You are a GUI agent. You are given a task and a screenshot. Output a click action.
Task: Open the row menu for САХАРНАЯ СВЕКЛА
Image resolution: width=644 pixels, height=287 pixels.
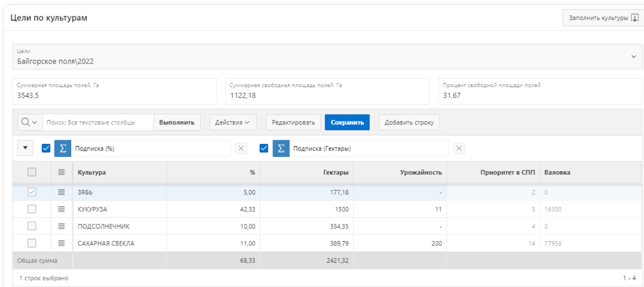(62, 244)
